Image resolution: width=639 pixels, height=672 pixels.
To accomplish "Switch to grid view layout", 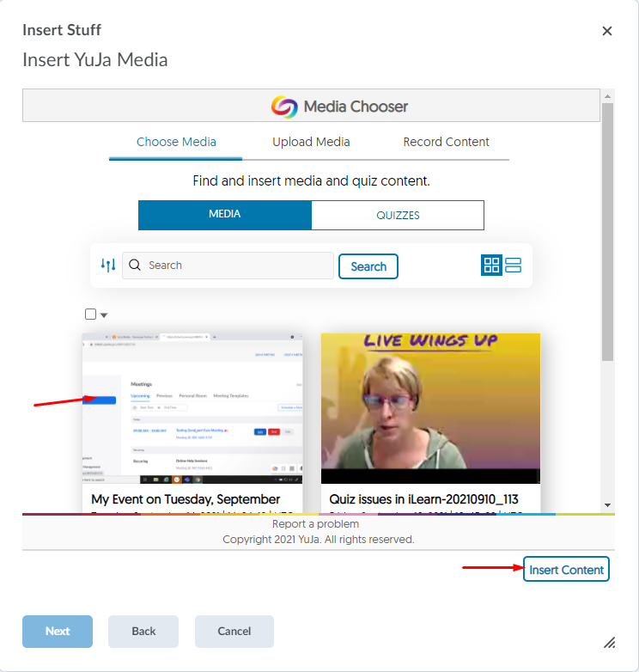I will 491,266.
